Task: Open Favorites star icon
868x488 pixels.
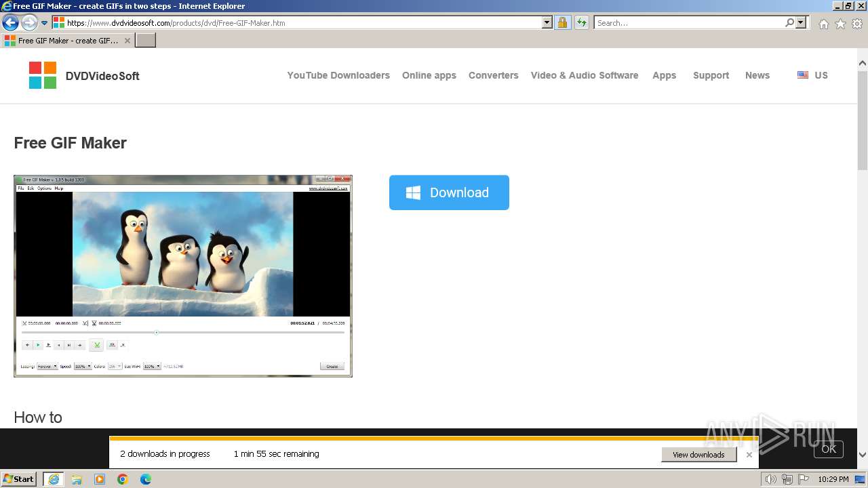Action: [840, 24]
